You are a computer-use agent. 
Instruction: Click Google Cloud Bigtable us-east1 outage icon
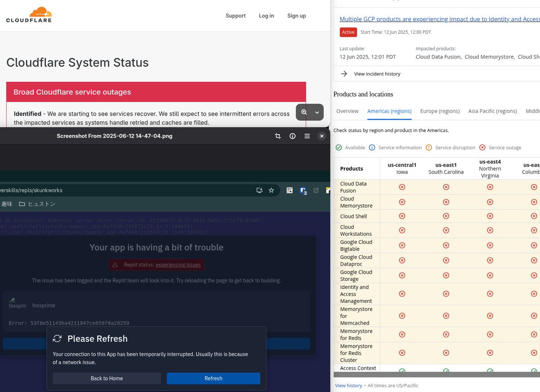coord(446,245)
